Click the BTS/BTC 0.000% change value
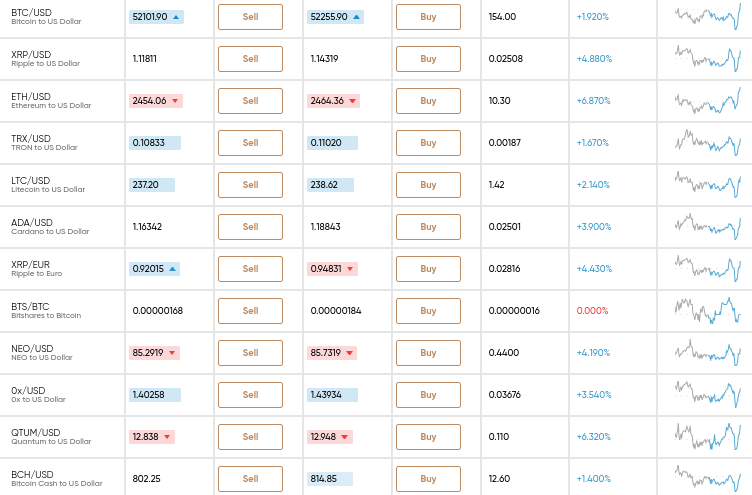The width and height of the screenshot is (752, 495). [592, 311]
